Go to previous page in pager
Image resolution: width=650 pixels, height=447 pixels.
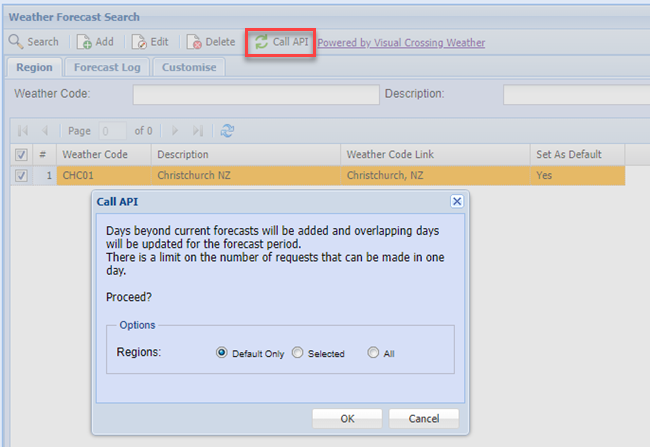tap(44, 131)
